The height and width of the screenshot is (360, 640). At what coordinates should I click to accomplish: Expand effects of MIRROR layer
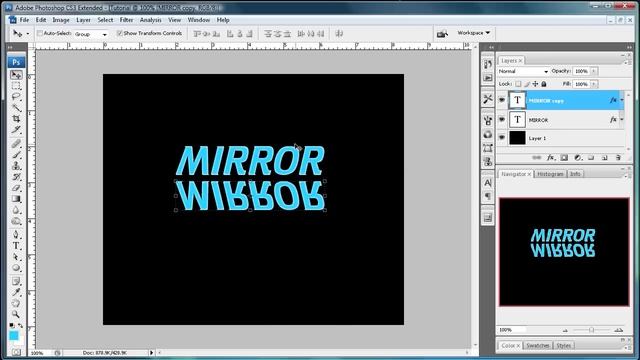tap(622, 120)
